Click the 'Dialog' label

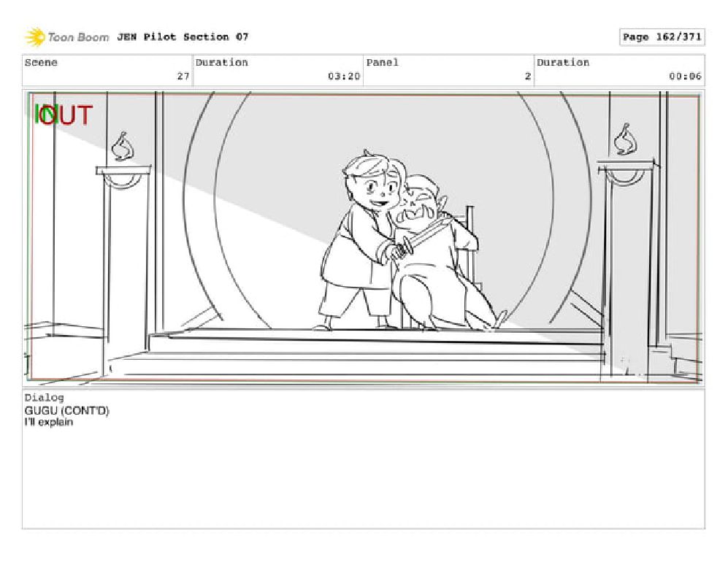point(44,398)
